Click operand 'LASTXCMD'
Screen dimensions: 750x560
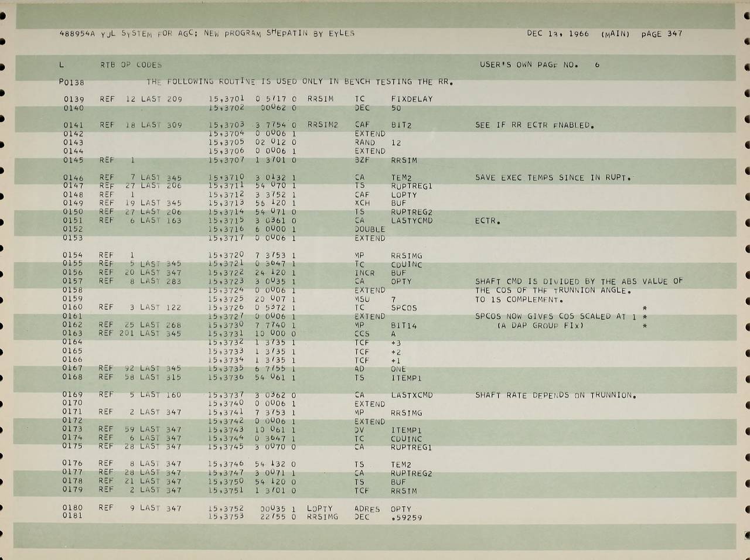(x=411, y=395)
